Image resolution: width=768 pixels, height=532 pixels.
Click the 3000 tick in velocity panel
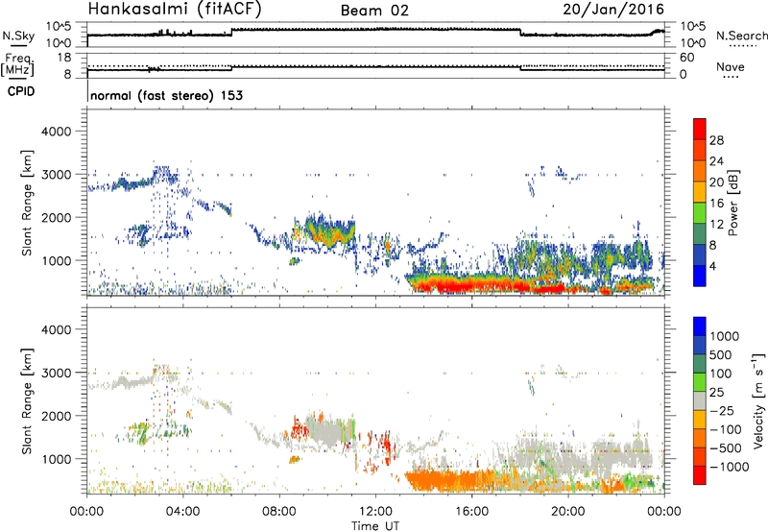coord(56,373)
